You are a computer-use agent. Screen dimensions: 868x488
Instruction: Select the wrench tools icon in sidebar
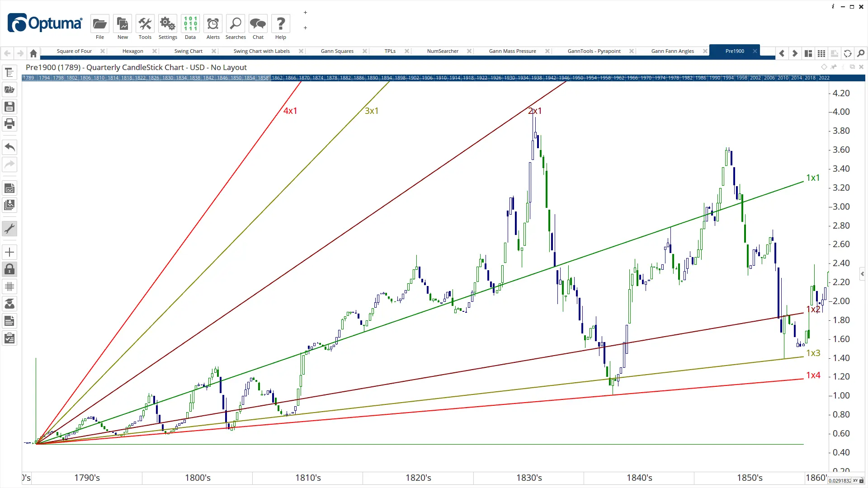[9, 229]
